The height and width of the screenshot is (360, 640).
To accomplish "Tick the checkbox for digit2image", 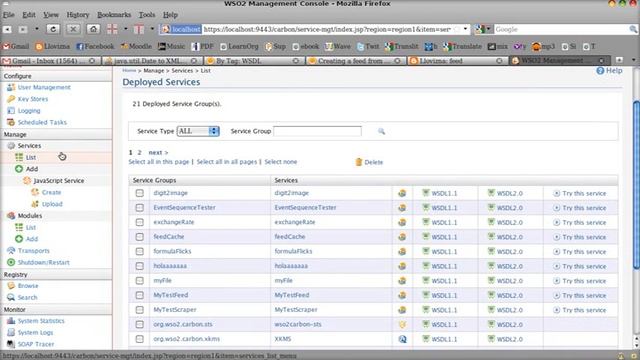I will tap(140, 193).
